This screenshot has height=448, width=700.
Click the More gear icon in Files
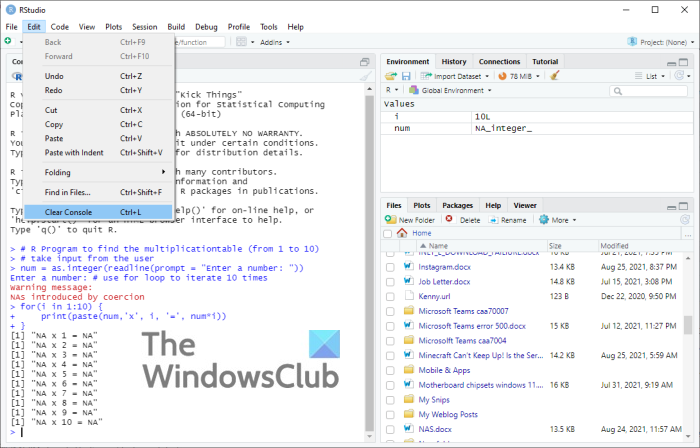pyautogui.click(x=543, y=220)
